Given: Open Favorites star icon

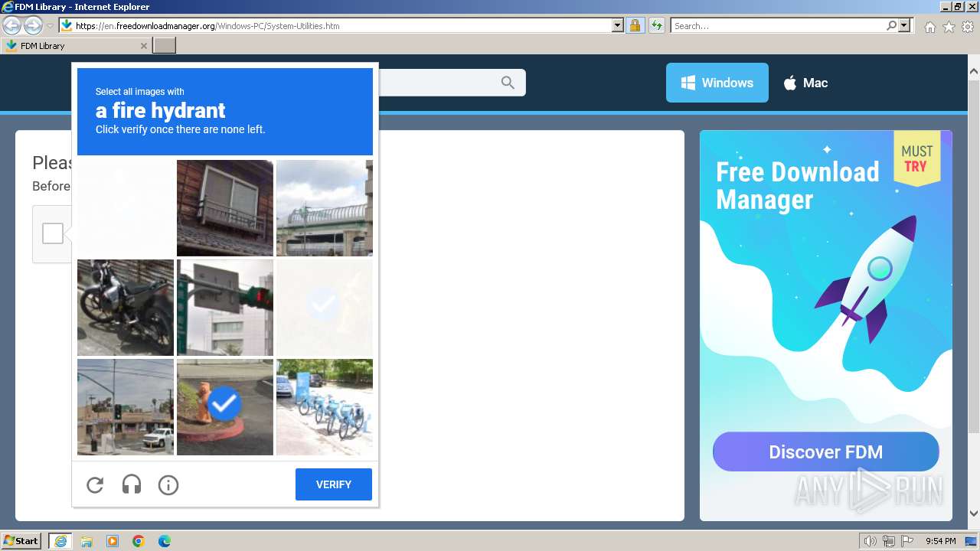Looking at the screenshot, I should click(949, 27).
